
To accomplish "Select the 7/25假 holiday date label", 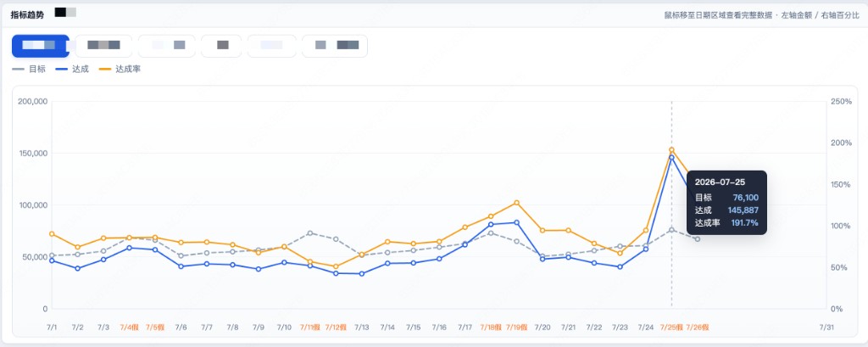I will pyautogui.click(x=671, y=327).
